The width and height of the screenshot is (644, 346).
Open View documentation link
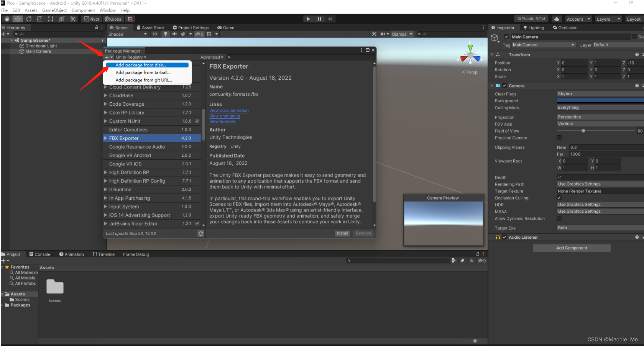pos(229,110)
